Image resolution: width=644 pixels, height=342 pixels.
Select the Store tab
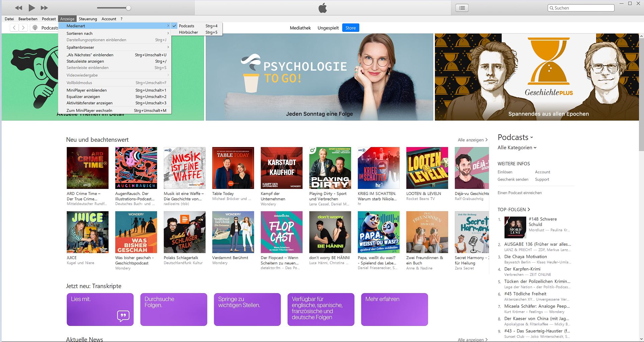(x=350, y=28)
